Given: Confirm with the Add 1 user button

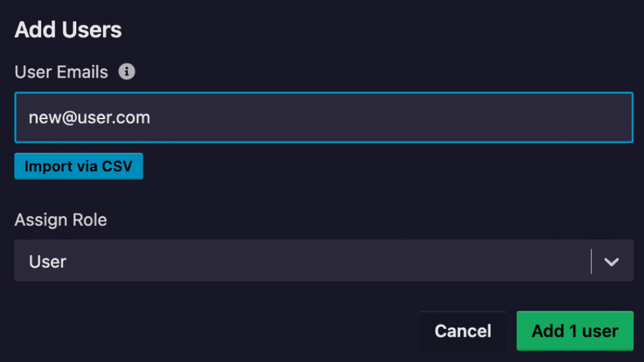Looking at the screenshot, I should (x=575, y=331).
